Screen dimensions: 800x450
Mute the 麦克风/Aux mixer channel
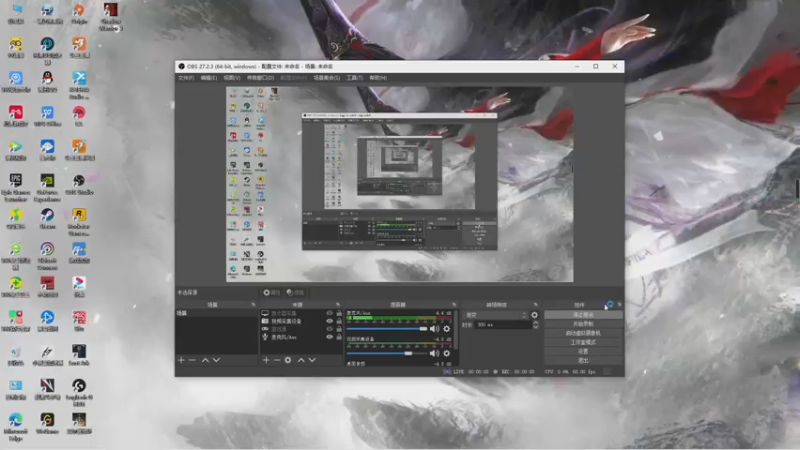point(434,329)
